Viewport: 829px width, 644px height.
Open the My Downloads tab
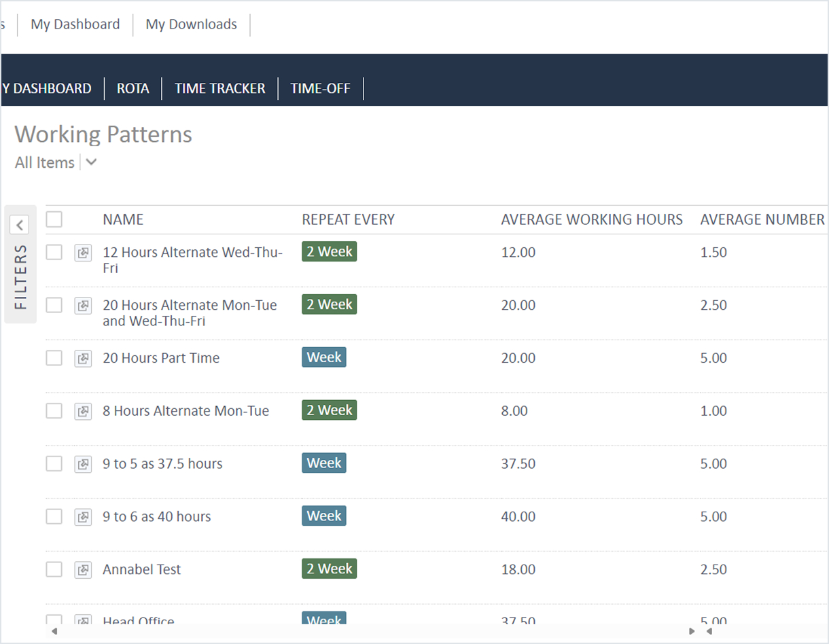(191, 24)
